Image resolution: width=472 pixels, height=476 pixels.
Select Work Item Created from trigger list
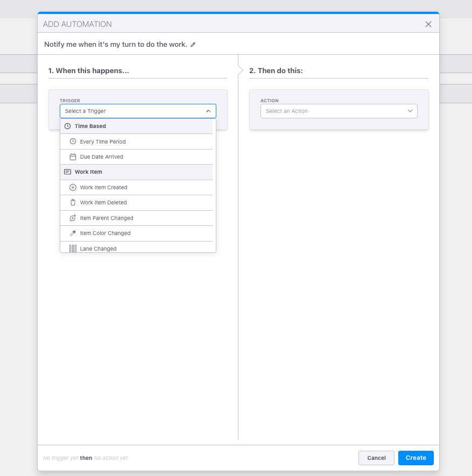[104, 188]
